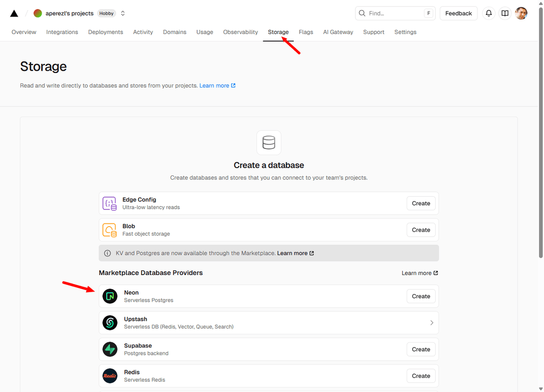The height and width of the screenshot is (392, 544).
Task: Click the Redis provider logo
Action: [110, 376]
